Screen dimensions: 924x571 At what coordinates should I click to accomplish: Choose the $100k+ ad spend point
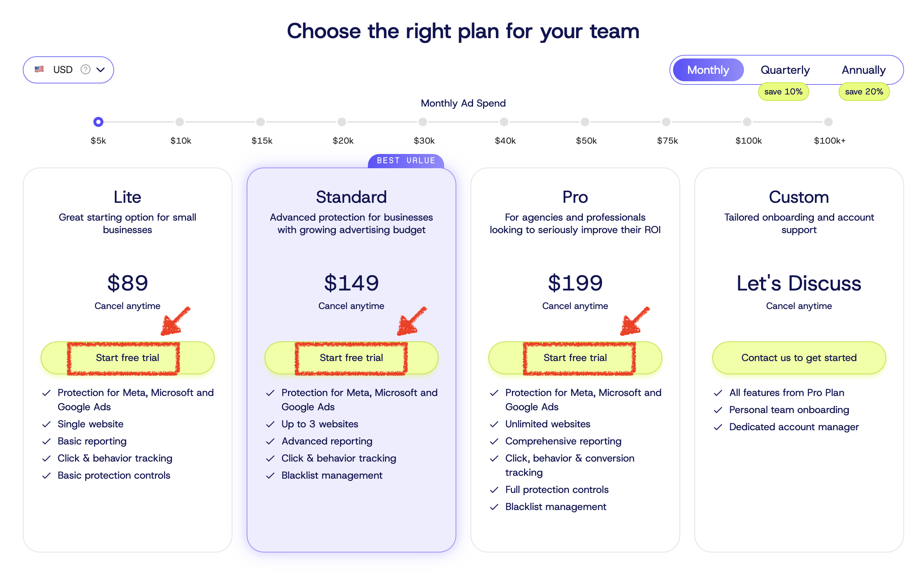pos(828,122)
